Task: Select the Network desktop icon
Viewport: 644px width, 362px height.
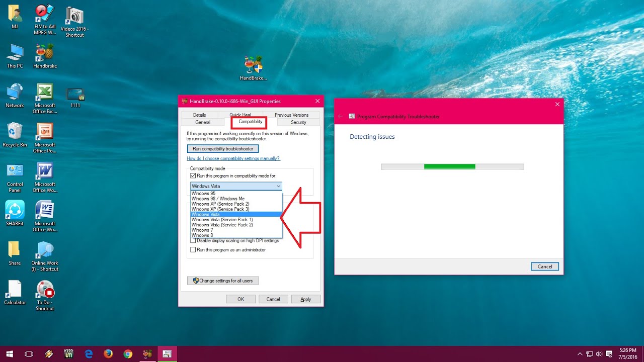Action: (15, 96)
